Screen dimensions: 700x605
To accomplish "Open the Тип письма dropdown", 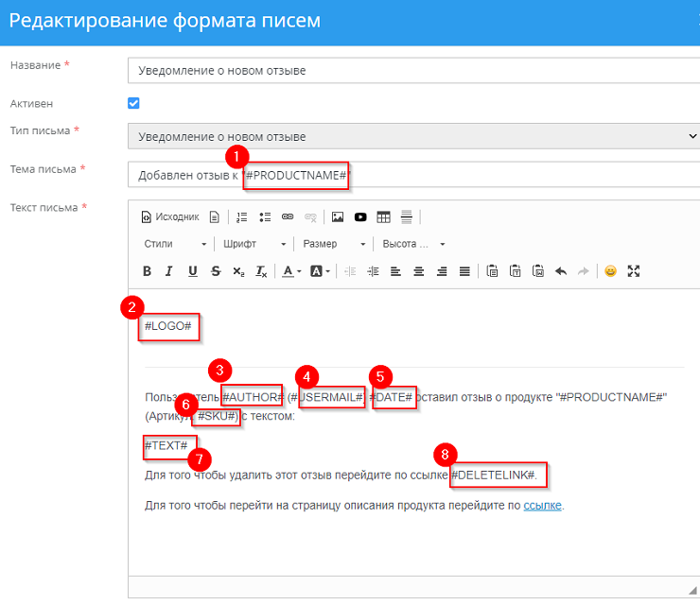I will (x=413, y=137).
